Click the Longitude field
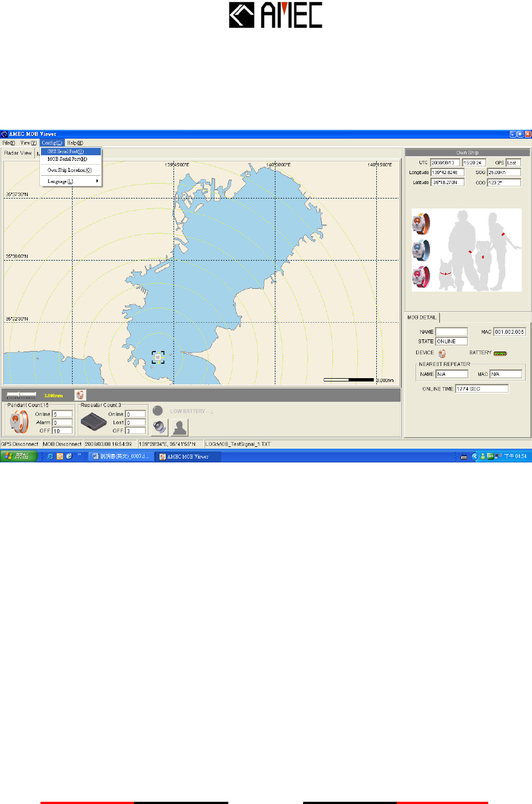Viewport: 532px width, 804px height. tap(447, 172)
